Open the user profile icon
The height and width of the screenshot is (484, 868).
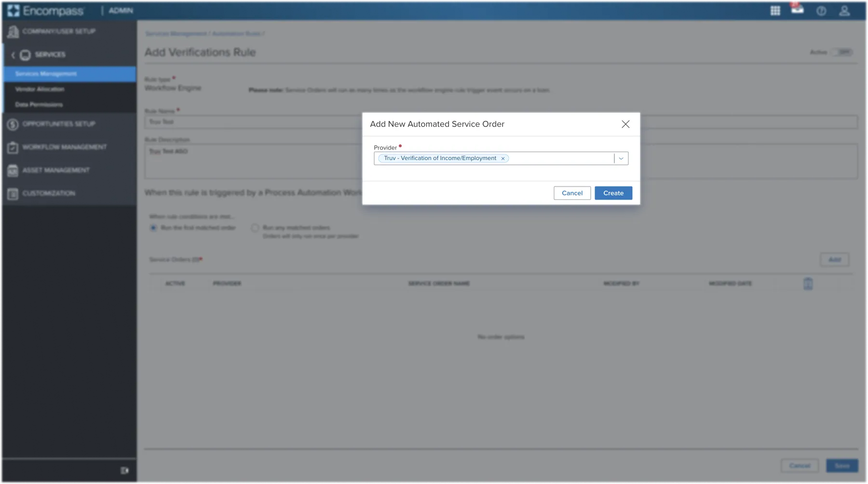click(x=844, y=11)
